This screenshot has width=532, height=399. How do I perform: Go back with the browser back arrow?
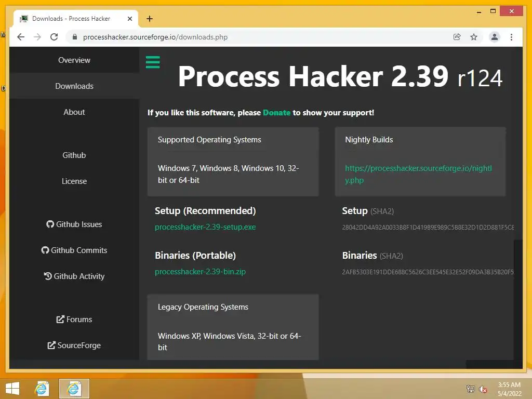21,37
